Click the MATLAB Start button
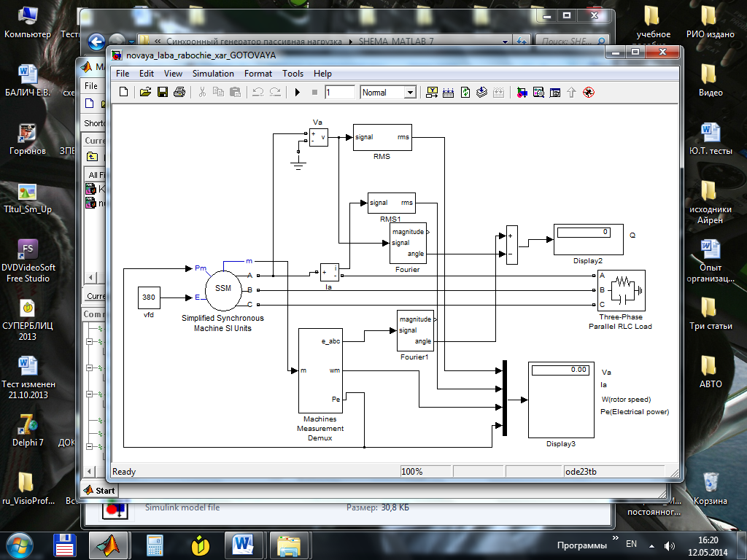Image resolution: width=747 pixels, height=560 pixels. tap(99, 491)
